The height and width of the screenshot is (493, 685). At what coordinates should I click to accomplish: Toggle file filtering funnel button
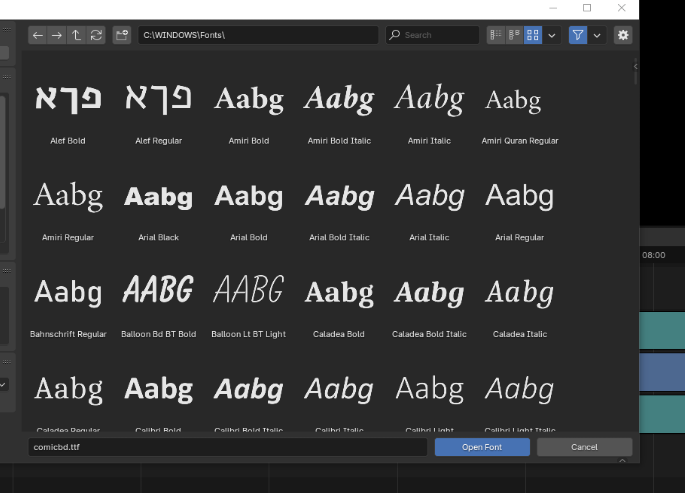578,35
